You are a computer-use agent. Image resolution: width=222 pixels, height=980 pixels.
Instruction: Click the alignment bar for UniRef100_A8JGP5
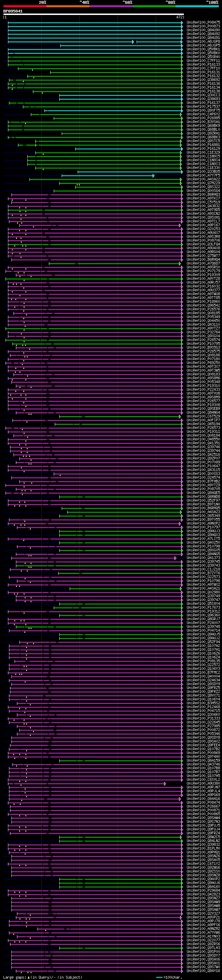tap(121, 45)
